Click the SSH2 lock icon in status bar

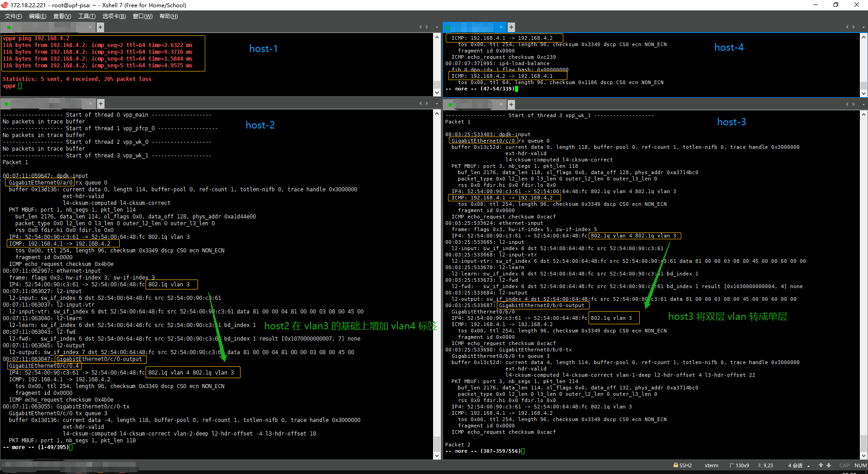coord(676,465)
